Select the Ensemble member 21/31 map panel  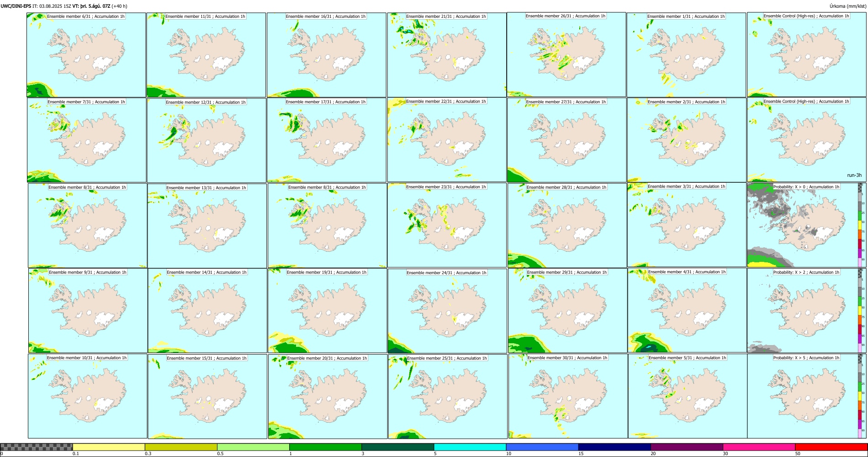click(447, 55)
